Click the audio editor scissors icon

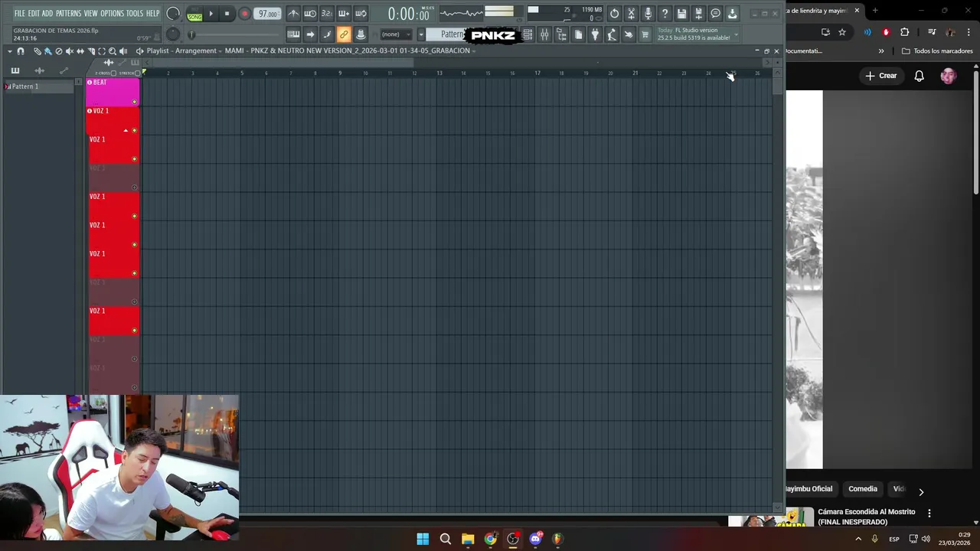pos(631,14)
